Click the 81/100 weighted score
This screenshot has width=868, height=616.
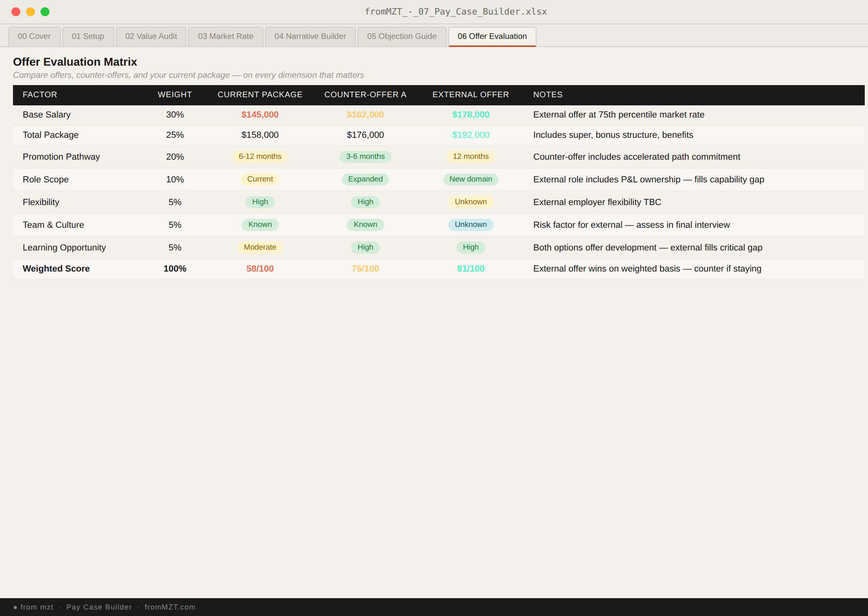click(471, 269)
